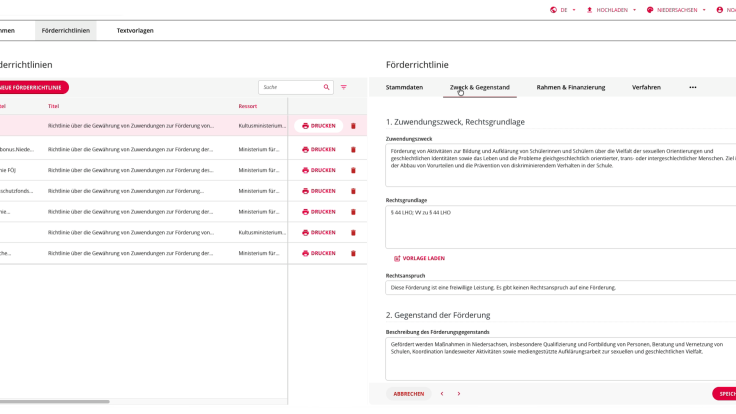Switch to the Förderrichtlinien tab

66,31
